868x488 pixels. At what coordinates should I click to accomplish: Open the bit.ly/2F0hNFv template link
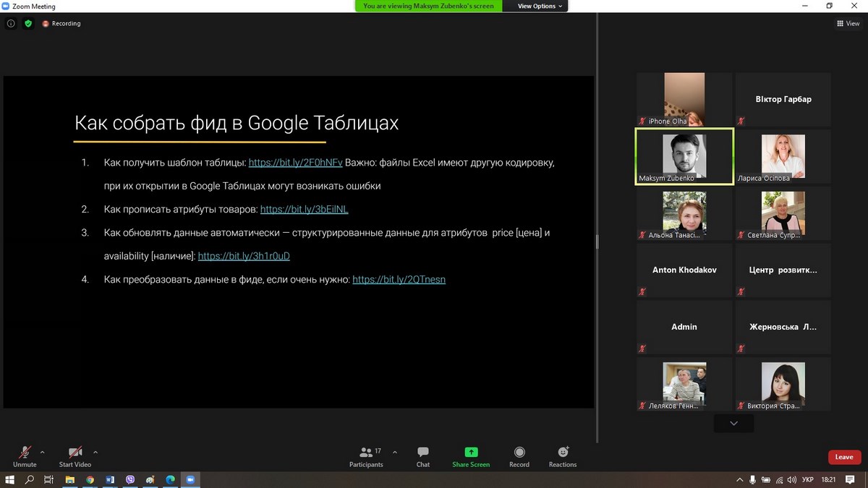click(x=295, y=163)
